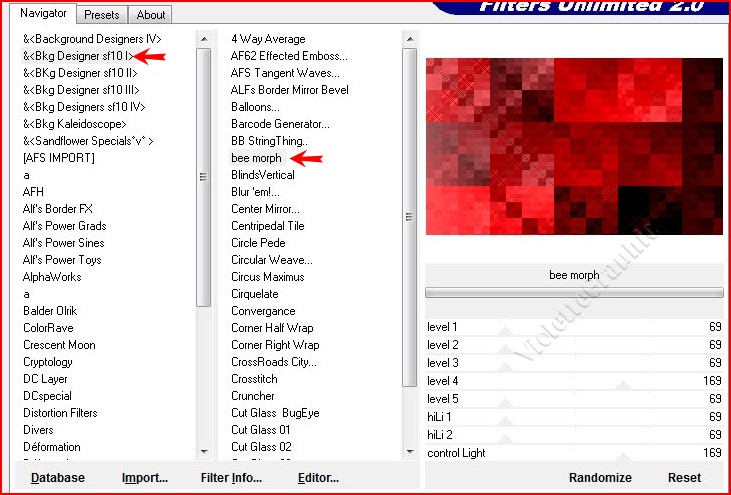Choose the 'bee morph' filter

pyautogui.click(x=256, y=158)
